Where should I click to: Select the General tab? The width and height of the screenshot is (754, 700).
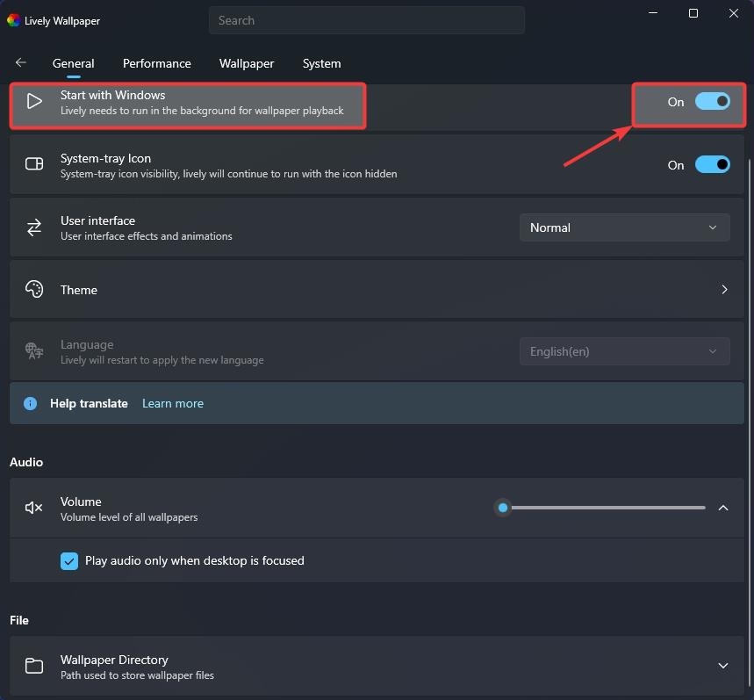pos(74,63)
